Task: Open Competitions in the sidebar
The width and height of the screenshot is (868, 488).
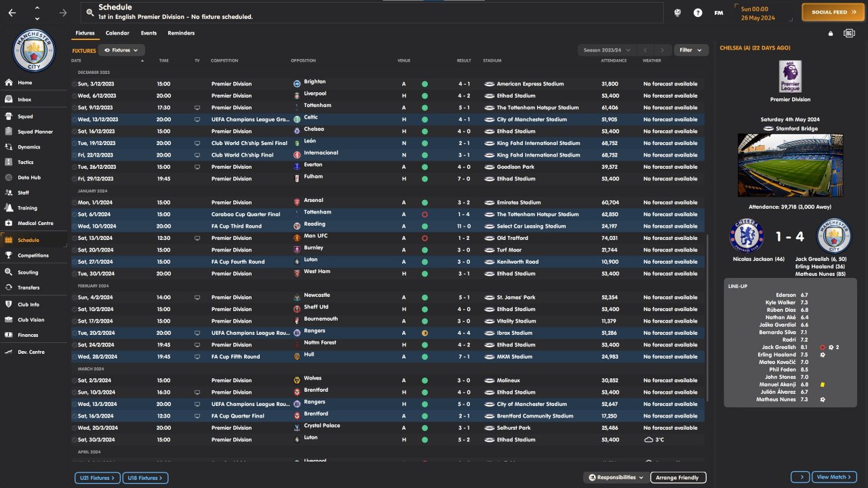Action: tap(34, 256)
